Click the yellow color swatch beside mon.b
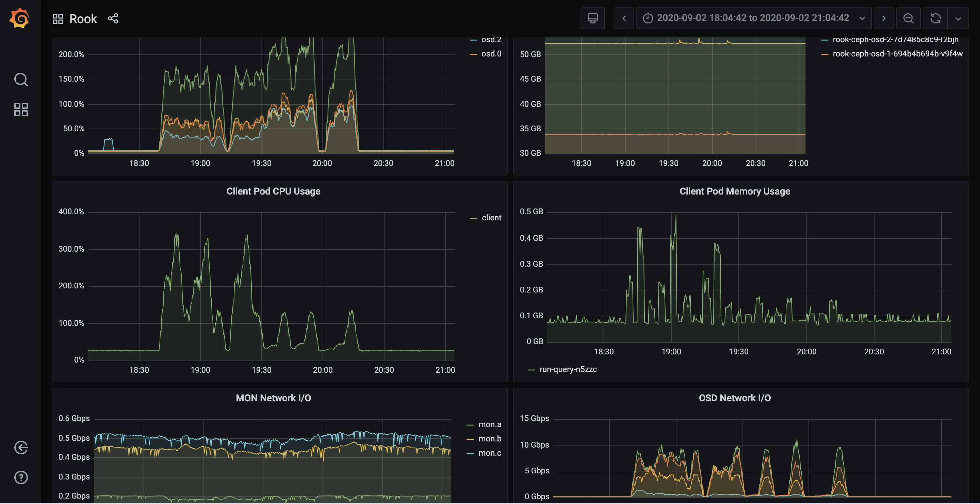 [470, 439]
